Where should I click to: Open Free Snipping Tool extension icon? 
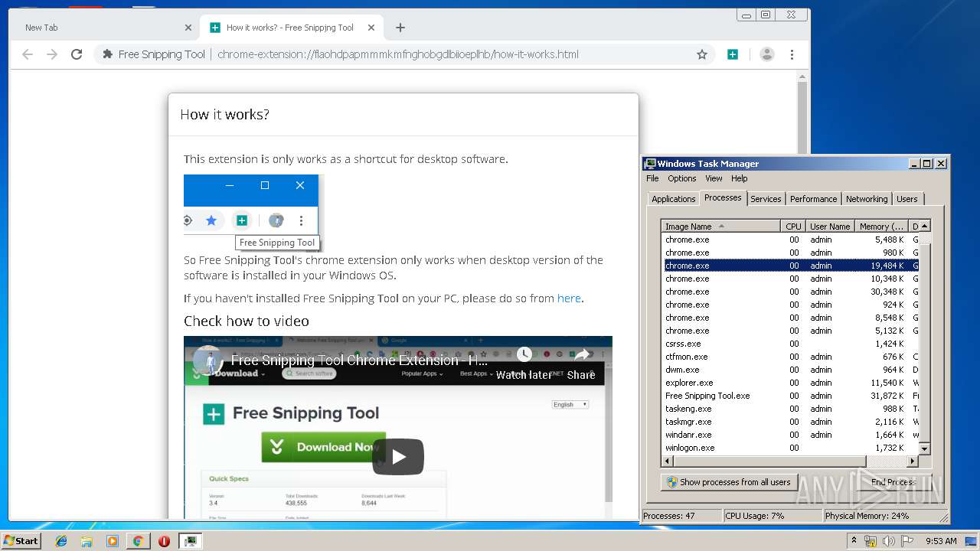pos(733,54)
